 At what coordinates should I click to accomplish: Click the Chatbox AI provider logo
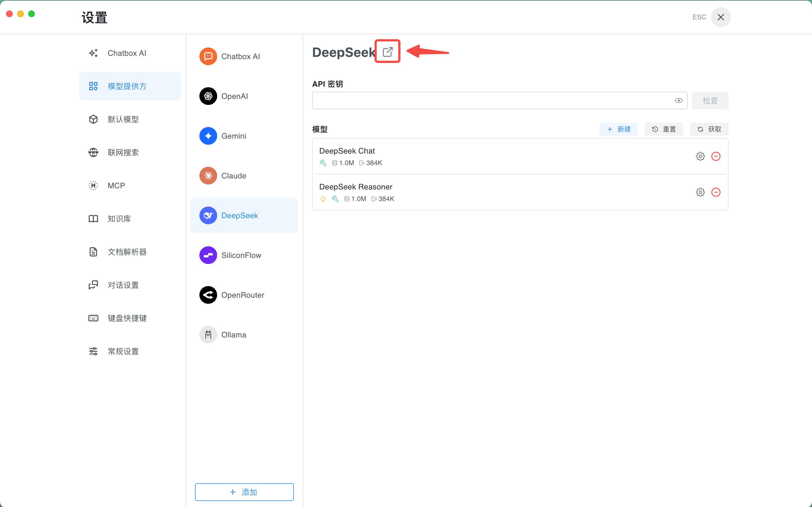[208, 56]
